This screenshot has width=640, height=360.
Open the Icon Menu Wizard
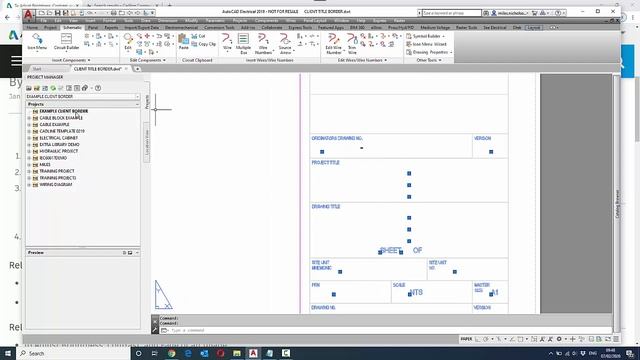[426, 44]
